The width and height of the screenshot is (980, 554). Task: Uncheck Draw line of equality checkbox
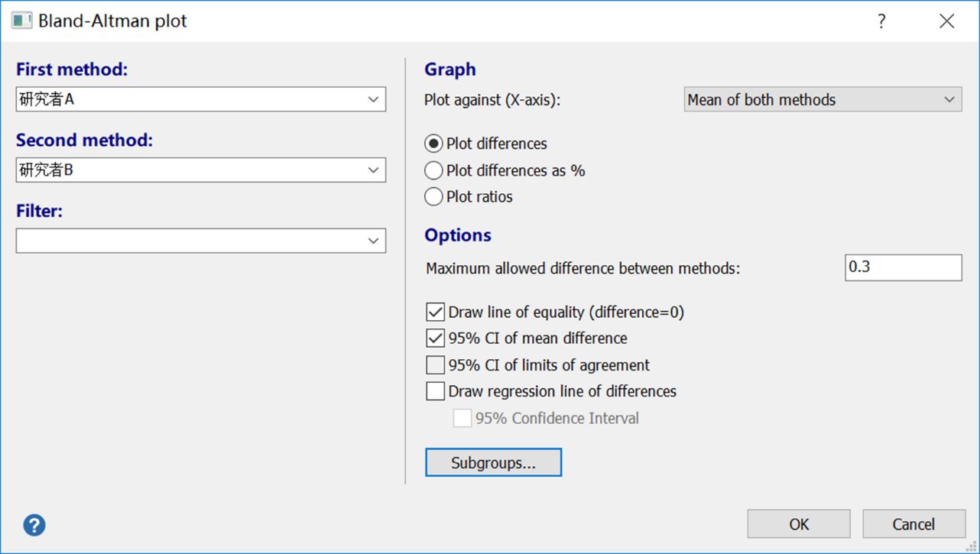point(435,312)
